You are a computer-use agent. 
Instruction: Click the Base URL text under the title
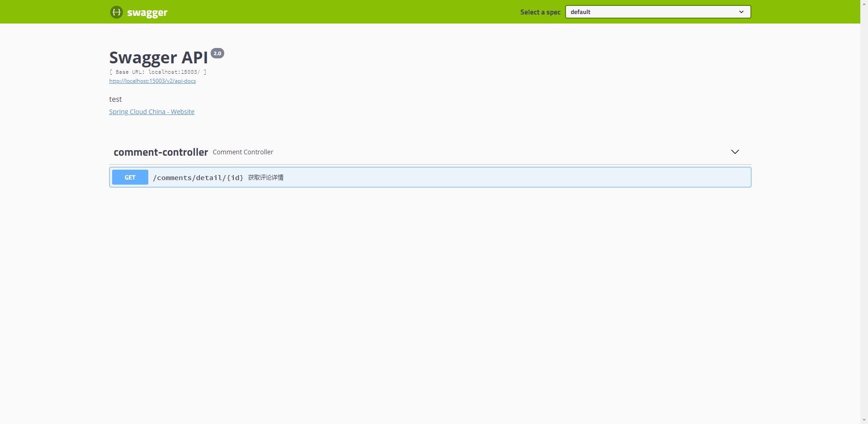pos(158,72)
